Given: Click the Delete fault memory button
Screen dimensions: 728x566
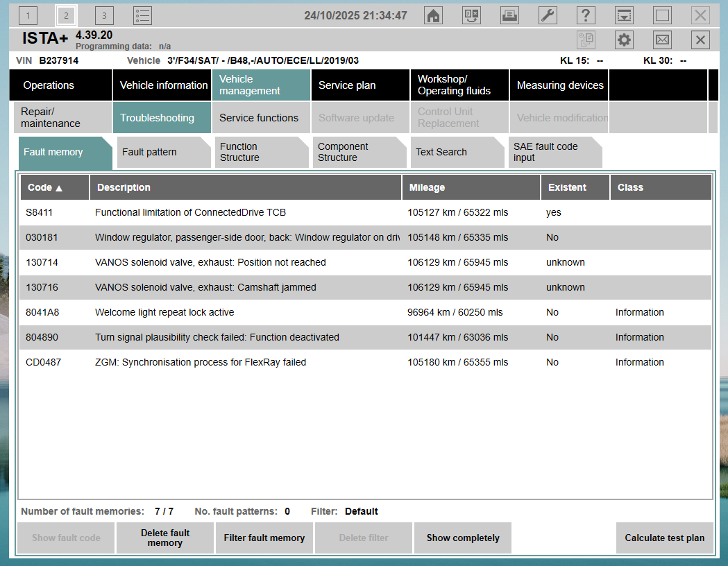Looking at the screenshot, I should tap(165, 538).
